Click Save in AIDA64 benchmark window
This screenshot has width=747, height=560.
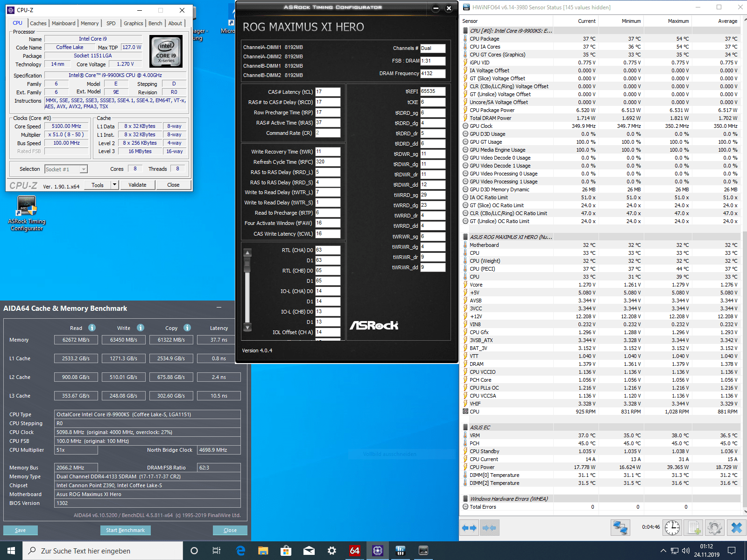tap(21, 530)
